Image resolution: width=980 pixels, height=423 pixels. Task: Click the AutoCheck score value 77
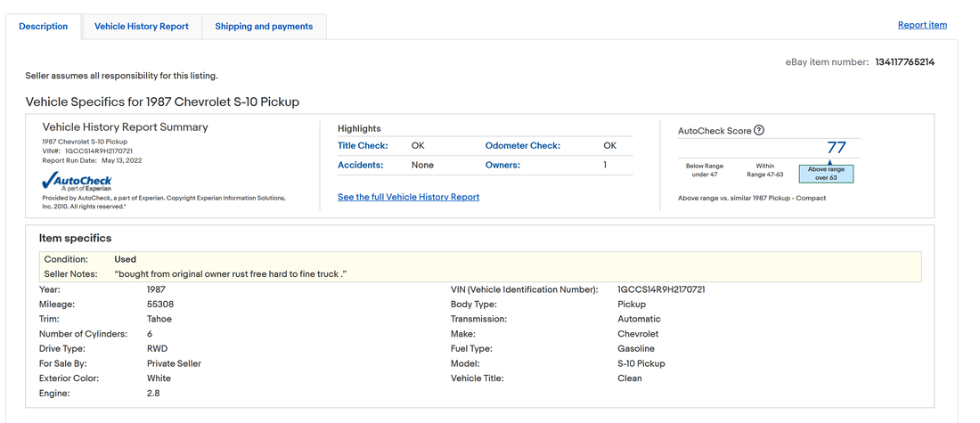(837, 148)
